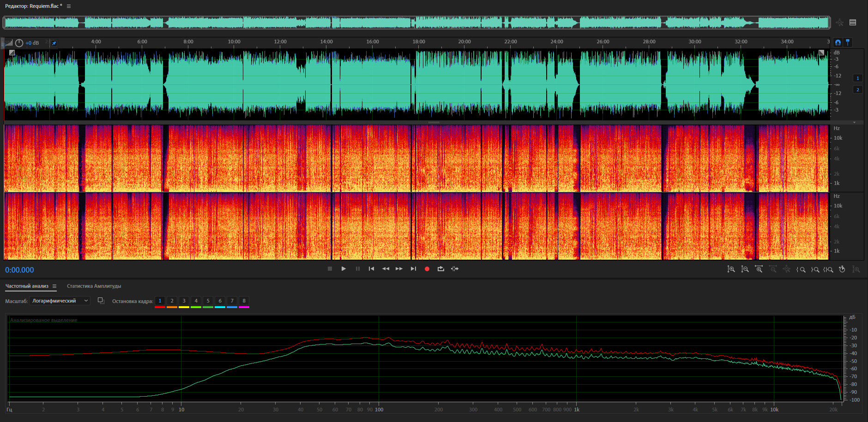
Task: Start playback with the Play button
Action: tap(344, 269)
